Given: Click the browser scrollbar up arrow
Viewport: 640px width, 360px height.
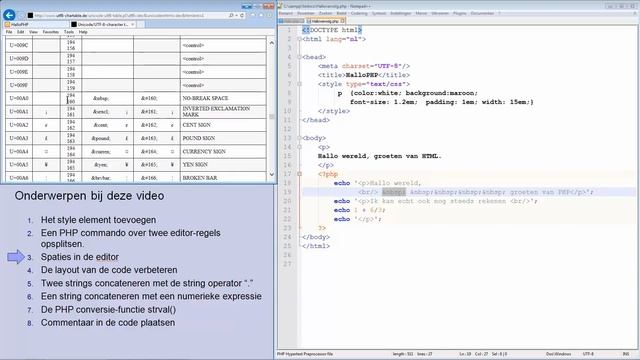Looking at the screenshot, I should pos(272,42).
